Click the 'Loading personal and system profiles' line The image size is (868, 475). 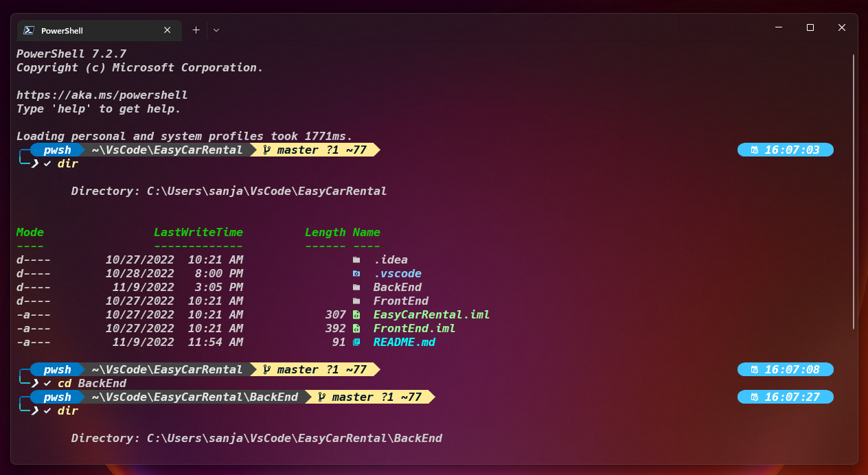click(x=185, y=136)
